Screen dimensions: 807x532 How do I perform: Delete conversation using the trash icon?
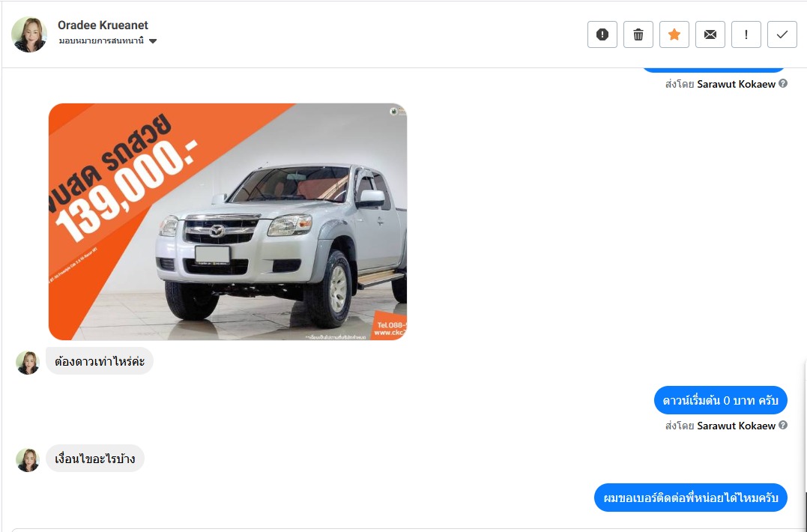pyautogui.click(x=638, y=34)
